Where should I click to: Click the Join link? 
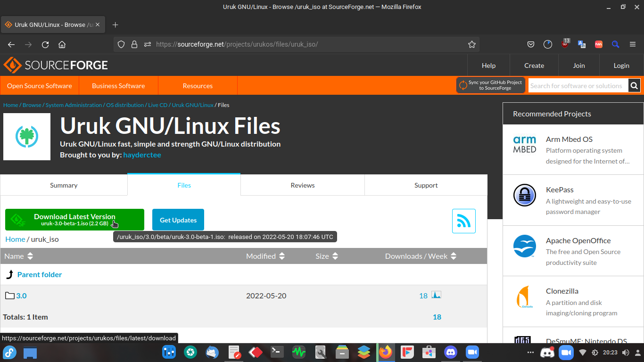[579, 66]
